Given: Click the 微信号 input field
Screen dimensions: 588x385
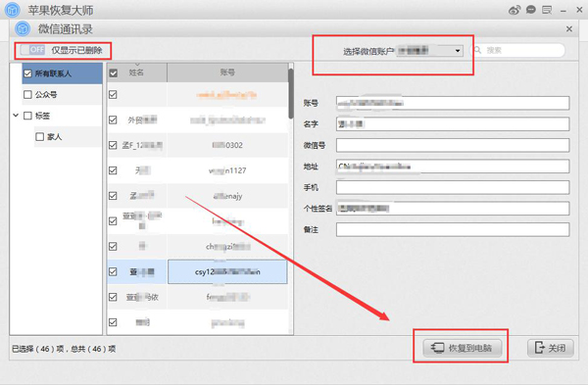Looking at the screenshot, I should [453, 145].
